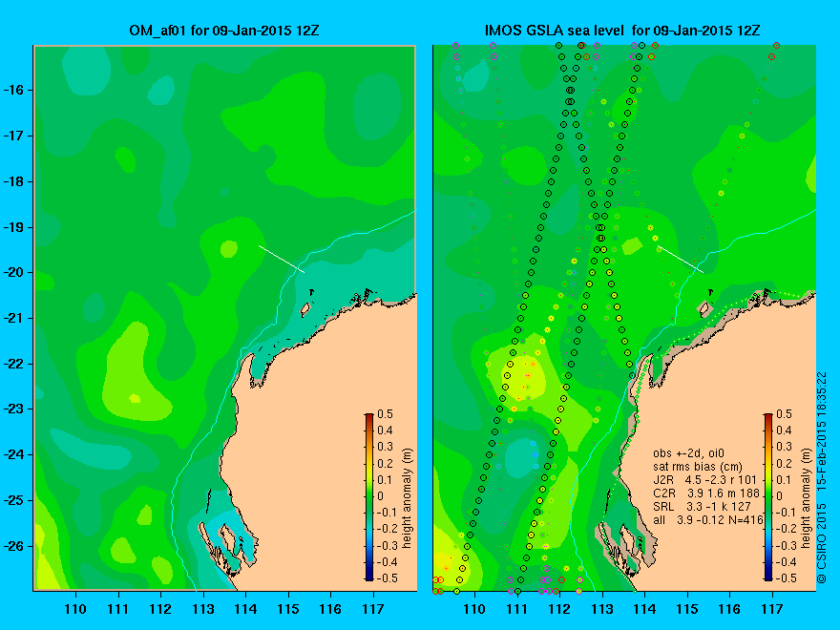Click longitude label 117 under the OM_af01 plot

tap(373, 609)
